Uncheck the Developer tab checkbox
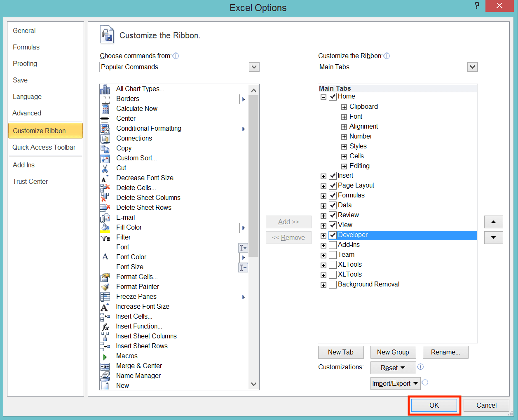The image size is (518, 420). 333,235
